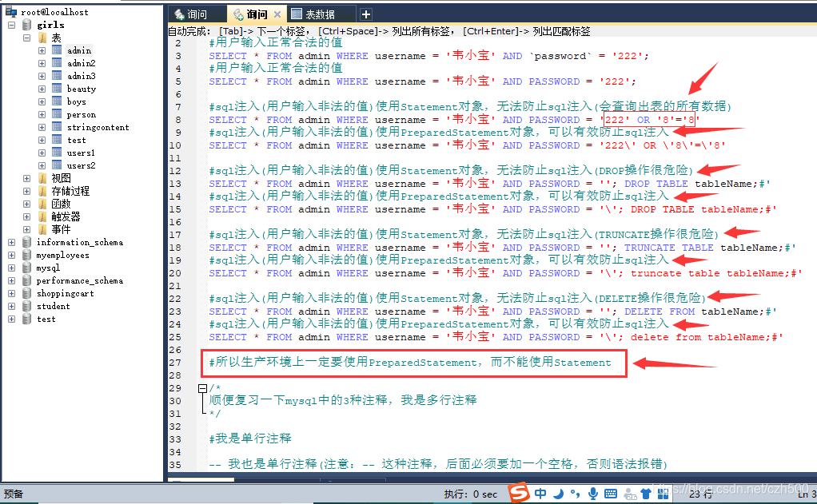Open the Sogou toolbox grid icon
The height and width of the screenshot is (504, 817).
click(x=664, y=494)
